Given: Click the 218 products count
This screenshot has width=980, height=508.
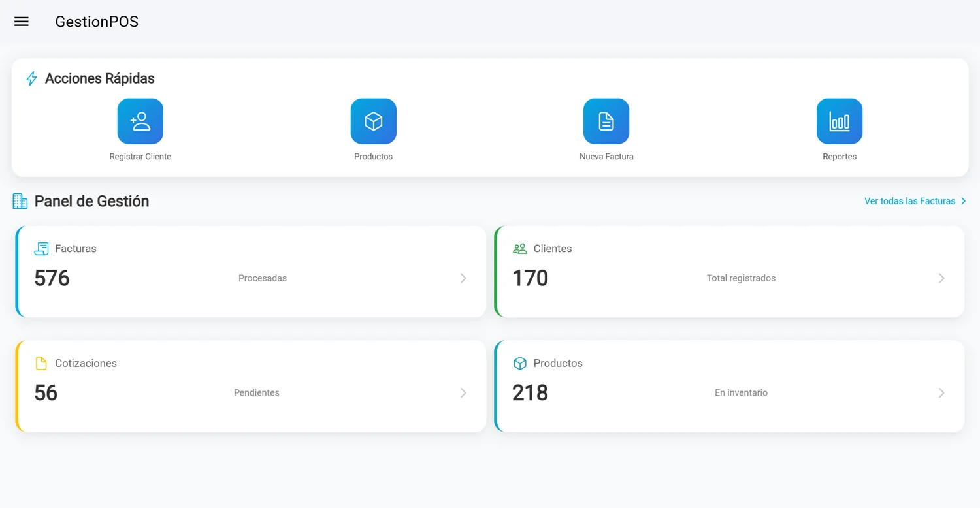Looking at the screenshot, I should [x=531, y=392].
